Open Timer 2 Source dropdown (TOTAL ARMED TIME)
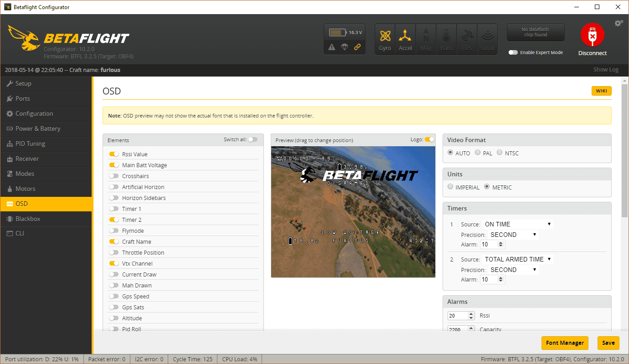Screen dimensions: 629x364 pos(517,259)
